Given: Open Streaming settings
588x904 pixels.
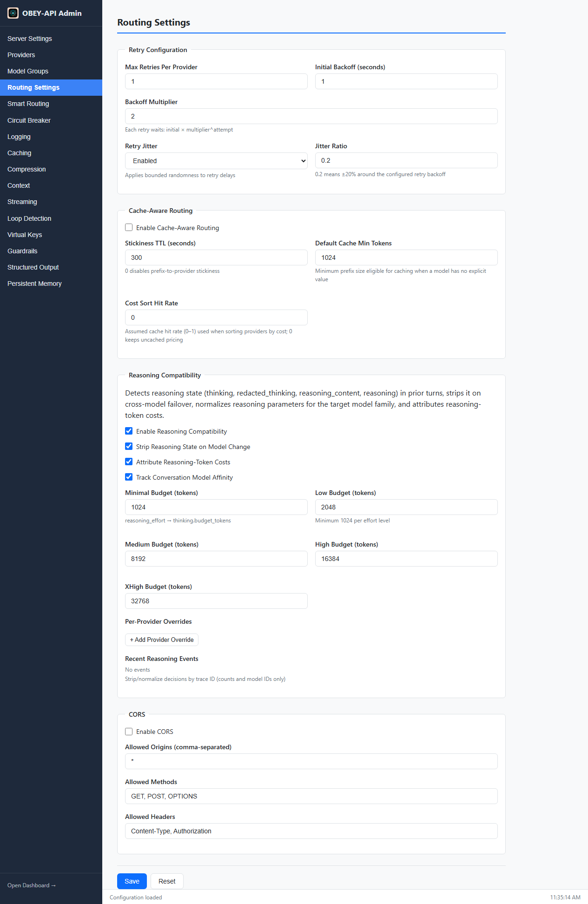Looking at the screenshot, I should 51,202.
